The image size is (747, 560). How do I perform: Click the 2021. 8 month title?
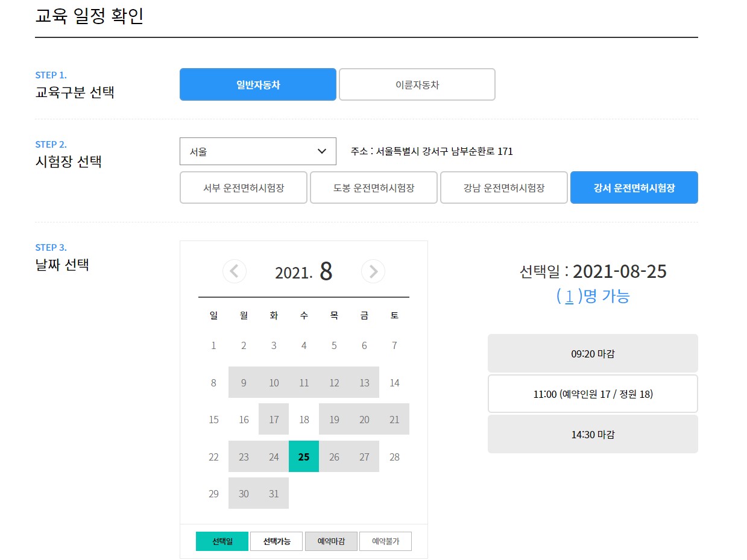(x=304, y=272)
